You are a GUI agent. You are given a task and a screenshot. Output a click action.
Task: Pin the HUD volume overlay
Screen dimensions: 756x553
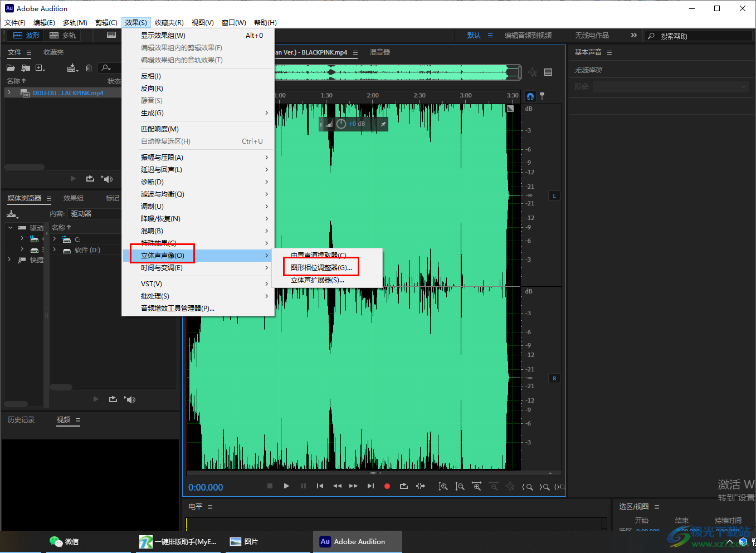(383, 124)
